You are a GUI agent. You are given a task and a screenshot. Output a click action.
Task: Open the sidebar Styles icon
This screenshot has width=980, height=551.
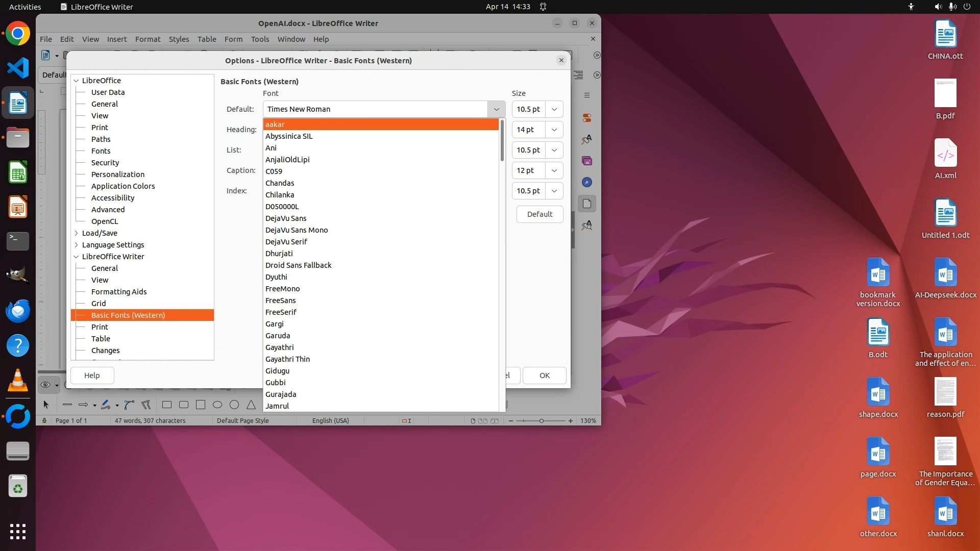pos(587,139)
